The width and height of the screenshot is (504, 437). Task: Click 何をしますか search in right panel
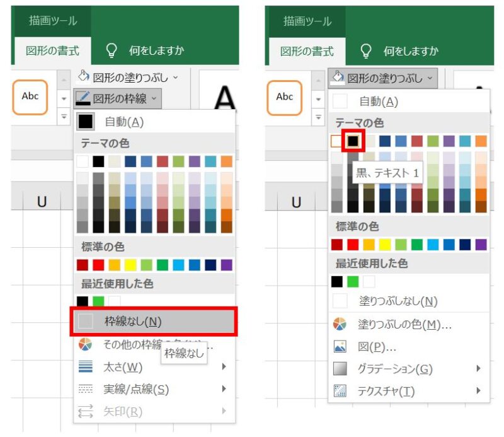(411, 51)
